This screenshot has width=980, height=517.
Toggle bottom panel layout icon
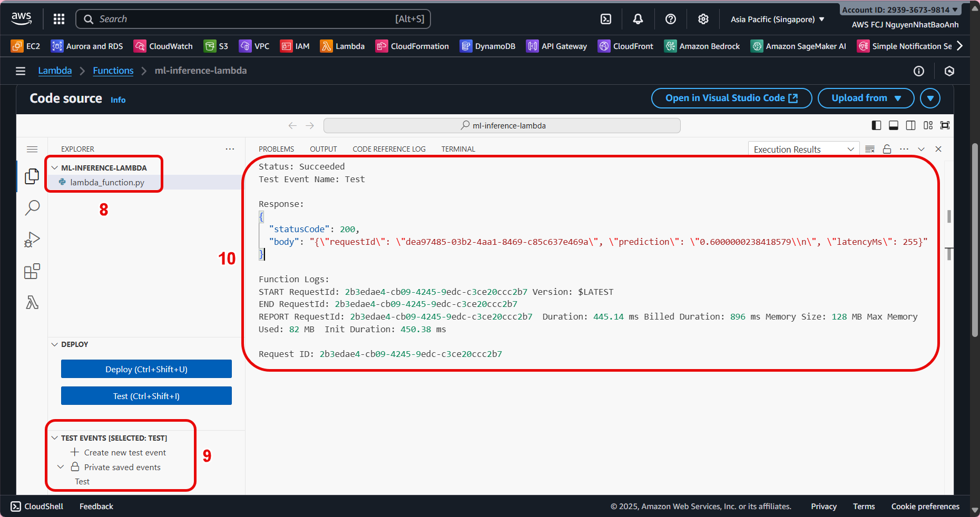pyautogui.click(x=894, y=125)
